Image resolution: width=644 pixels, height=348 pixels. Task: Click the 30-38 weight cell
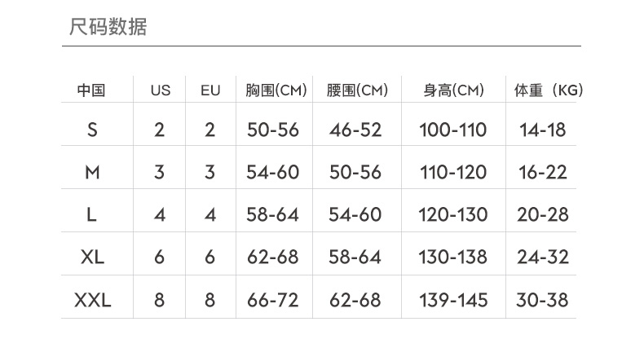coord(542,300)
